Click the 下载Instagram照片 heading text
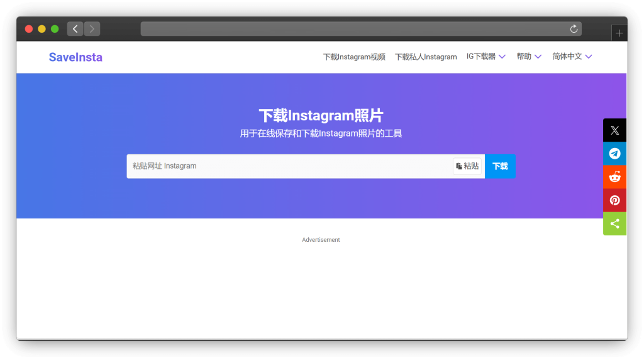This screenshot has width=644, height=357. tap(321, 116)
